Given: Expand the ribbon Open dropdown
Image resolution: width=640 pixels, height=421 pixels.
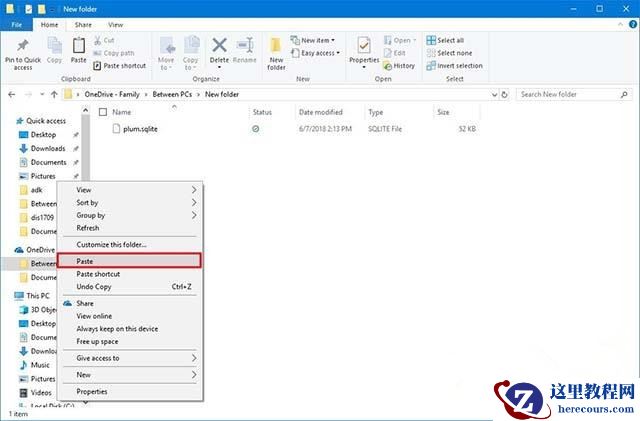Looking at the screenshot, I should (415, 40).
